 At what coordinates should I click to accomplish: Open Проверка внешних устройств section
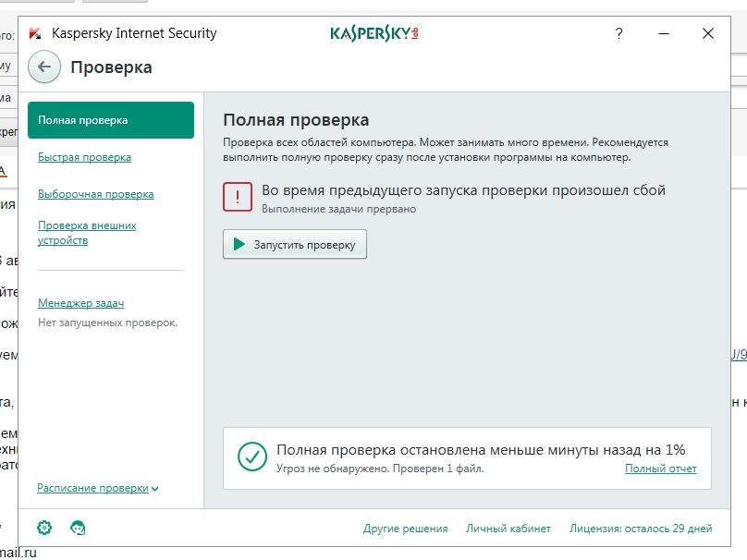click(x=87, y=233)
